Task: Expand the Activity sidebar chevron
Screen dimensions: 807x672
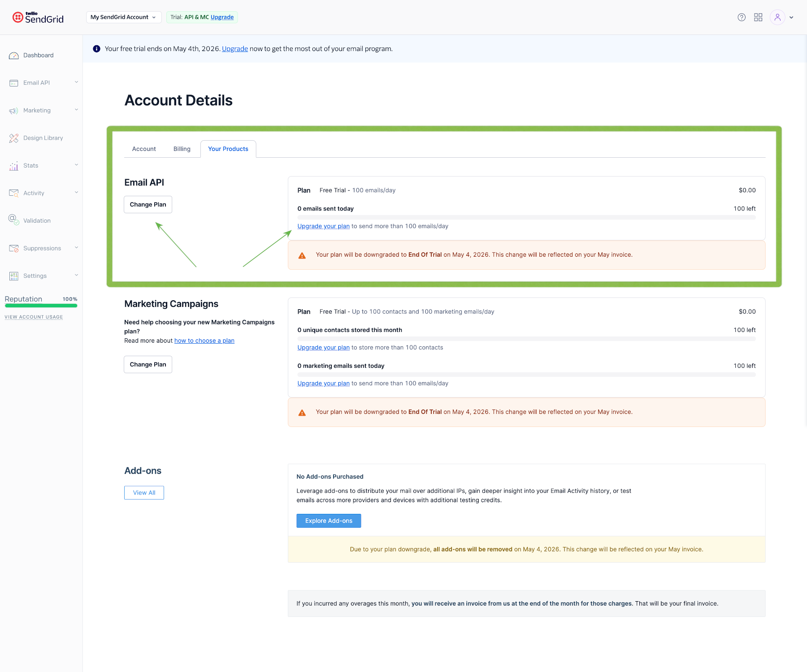Action: (x=76, y=193)
